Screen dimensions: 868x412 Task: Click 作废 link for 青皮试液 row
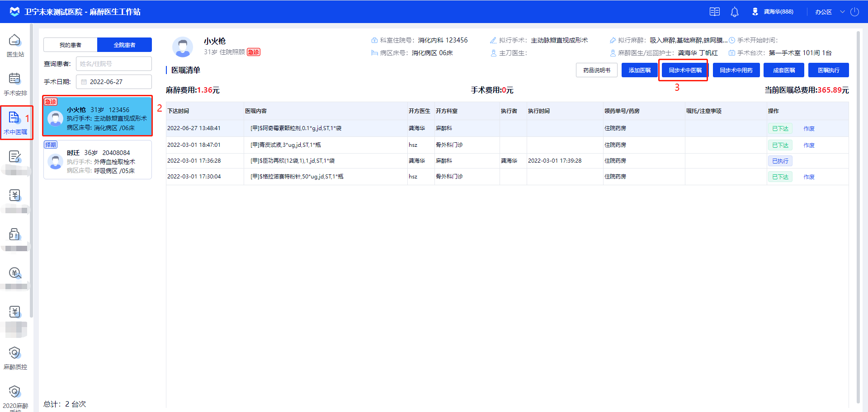(809, 145)
